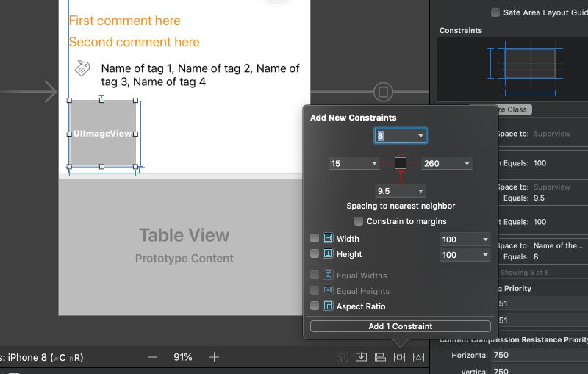This screenshot has height=374, width=588.
Task: Click the Update Frames toolbar icon
Action: tap(342, 357)
